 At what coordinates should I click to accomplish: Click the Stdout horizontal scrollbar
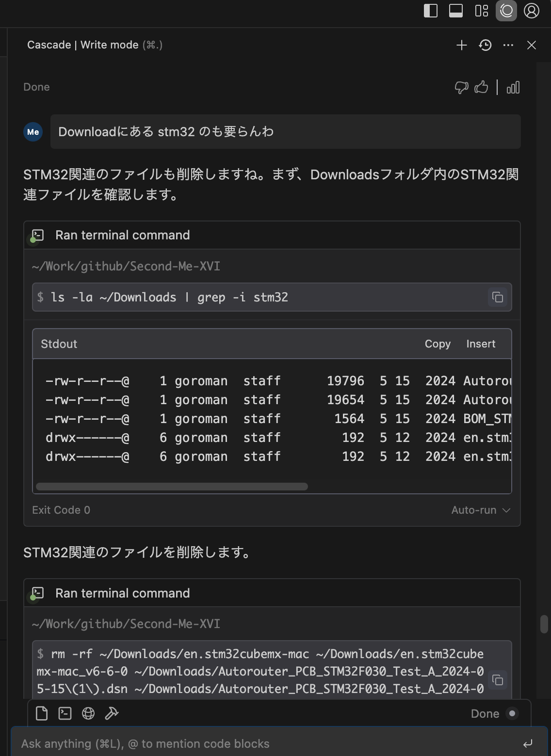(x=172, y=486)
